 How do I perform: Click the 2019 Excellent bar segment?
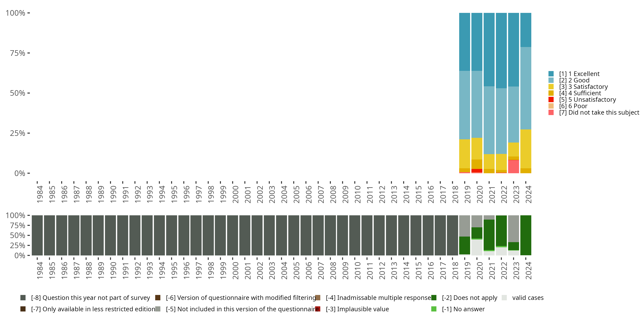point(465,42)
